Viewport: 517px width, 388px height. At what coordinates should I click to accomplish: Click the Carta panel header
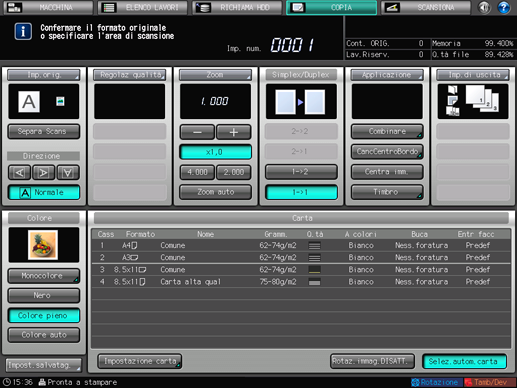(301, 218)
